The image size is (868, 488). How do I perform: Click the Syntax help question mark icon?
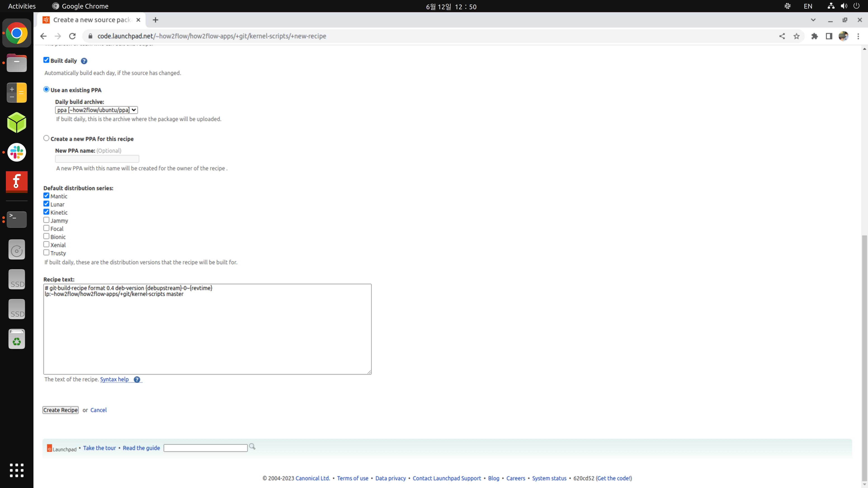[x=137, y=380]
